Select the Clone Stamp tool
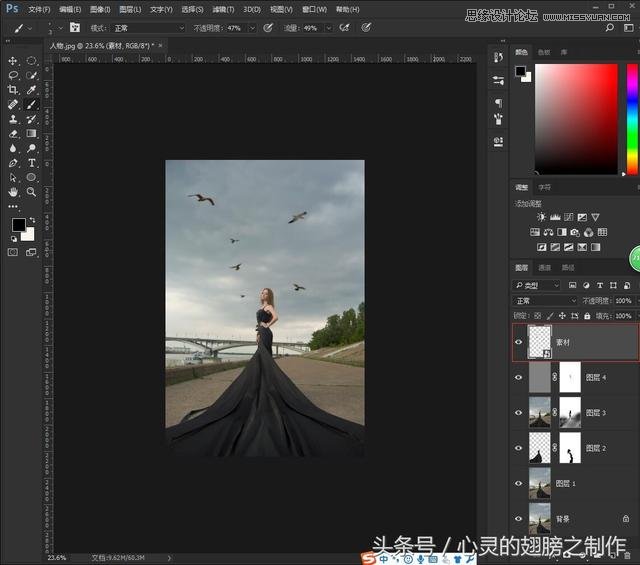The height and width of the screenshot is (565, 640). coord(13,119)
